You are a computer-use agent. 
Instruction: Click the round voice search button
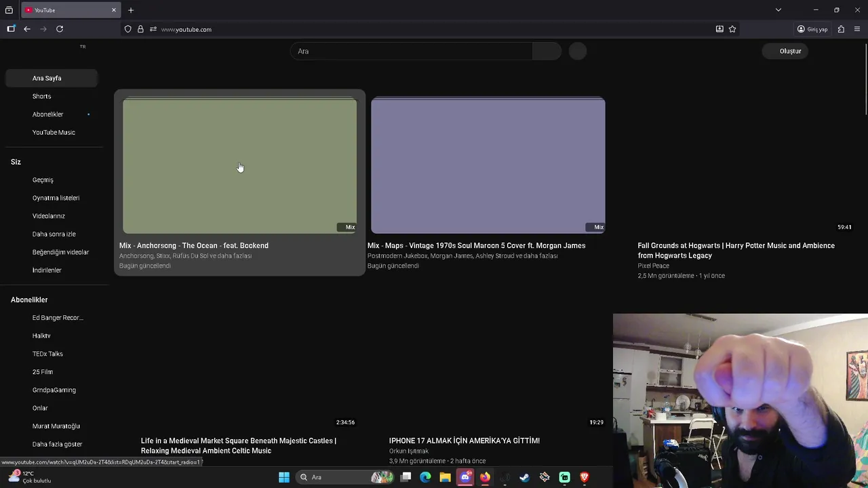pos(578,52)
